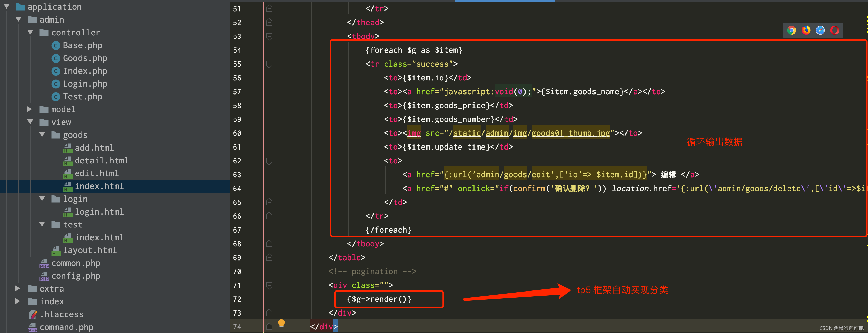Open preview in Chrome browser icon
The image size is (868, 333).
pyautogui.click(x=792, y=31)
